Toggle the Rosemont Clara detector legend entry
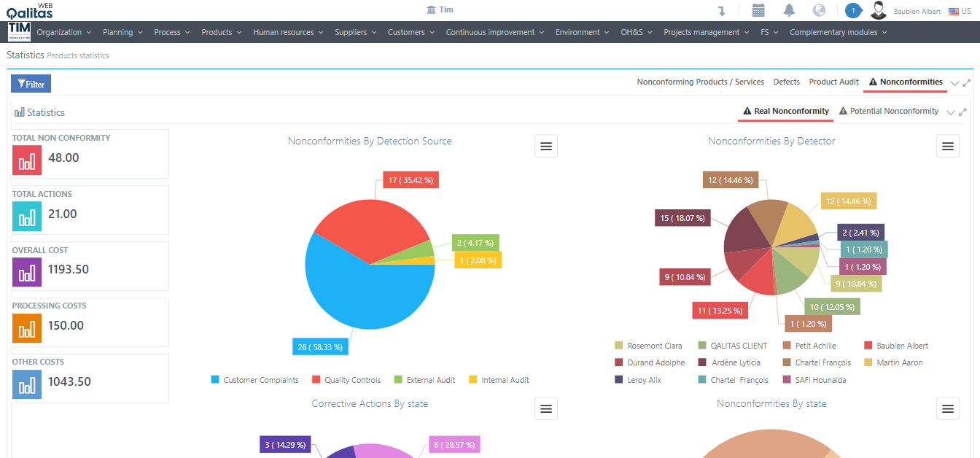The height and width of the screenshot is (458, 980). [649, 345]
